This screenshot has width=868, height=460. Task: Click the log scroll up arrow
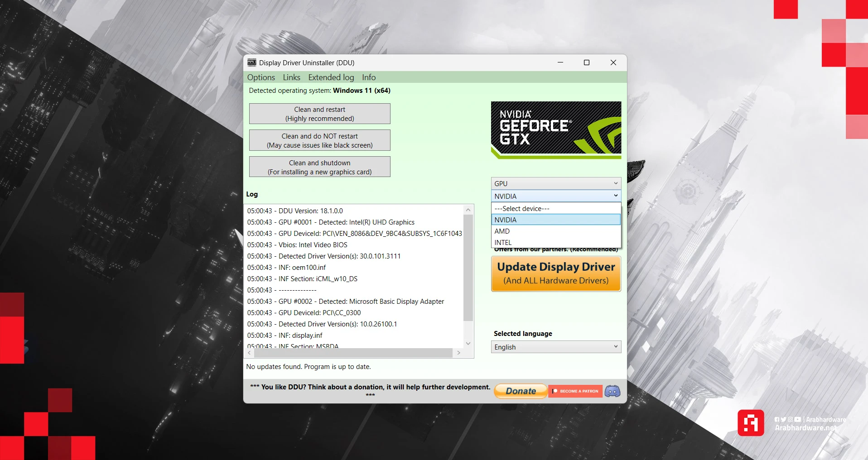[x=468, y=210]
